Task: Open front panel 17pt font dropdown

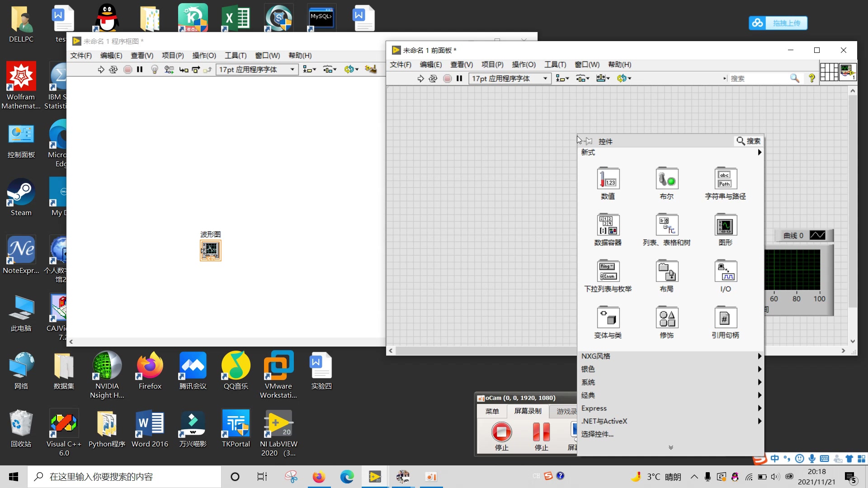Action: tap(509, 79)
